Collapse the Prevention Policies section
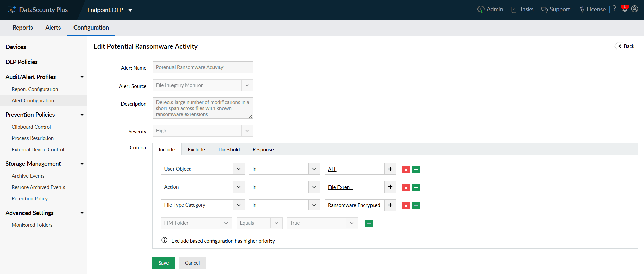The height and width of the screenshot is (274, 644). (x=82, y=115)
